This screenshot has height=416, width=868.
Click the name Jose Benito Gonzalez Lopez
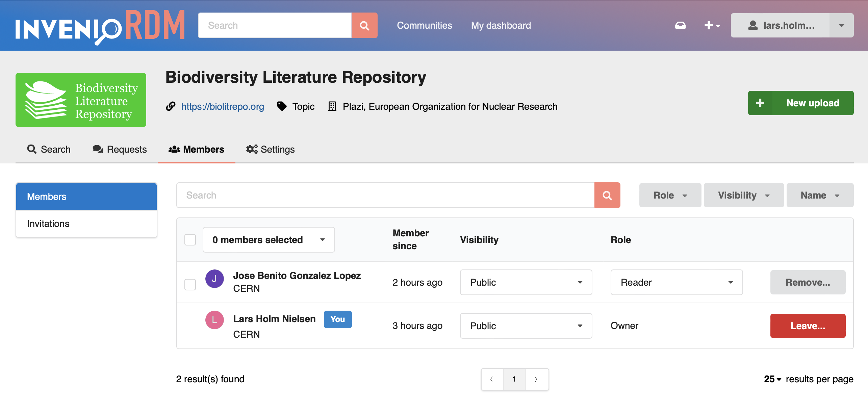pyautogui.click(x=297, y=276)
